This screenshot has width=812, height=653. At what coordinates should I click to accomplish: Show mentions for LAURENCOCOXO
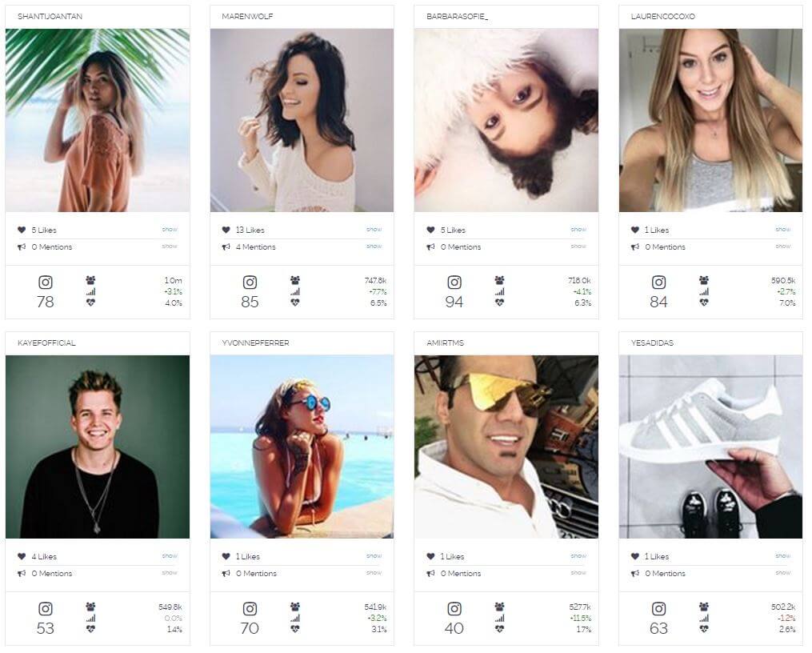[x=783, y=246]
